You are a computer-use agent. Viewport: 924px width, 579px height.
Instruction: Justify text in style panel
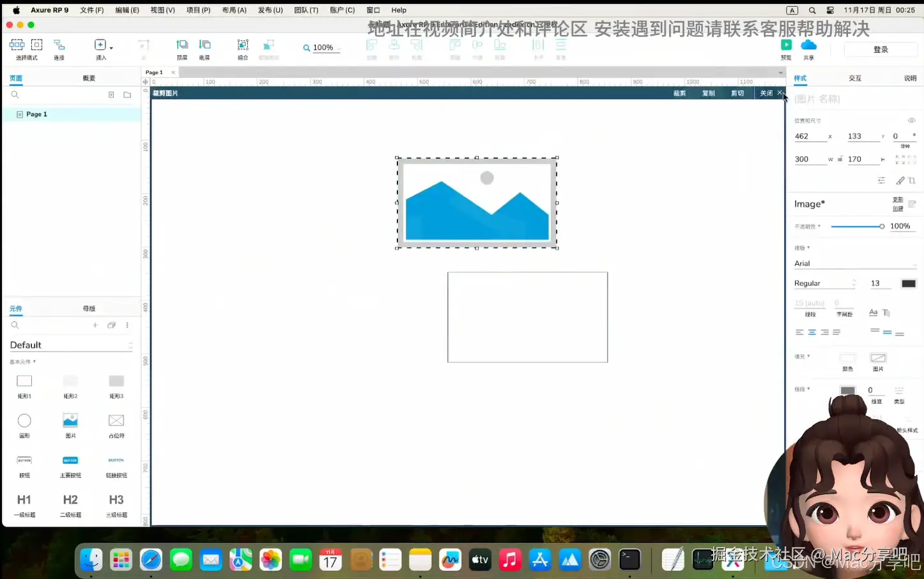tap(836, 332)
